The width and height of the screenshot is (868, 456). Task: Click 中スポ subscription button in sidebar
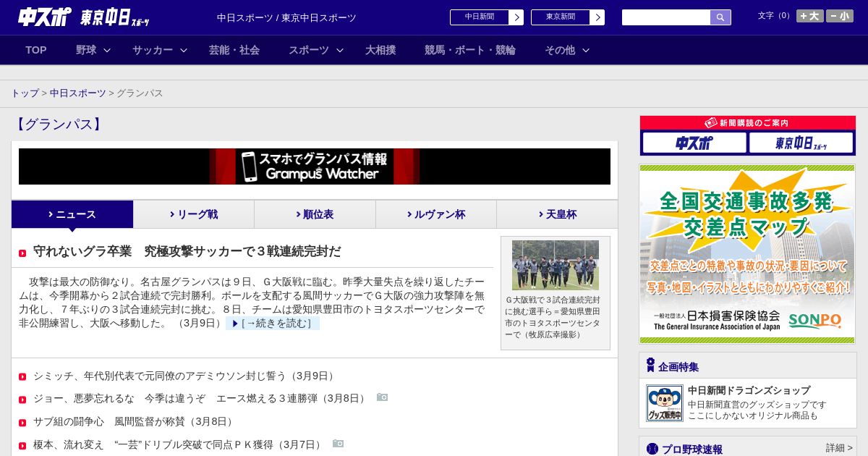pos(694,143)
